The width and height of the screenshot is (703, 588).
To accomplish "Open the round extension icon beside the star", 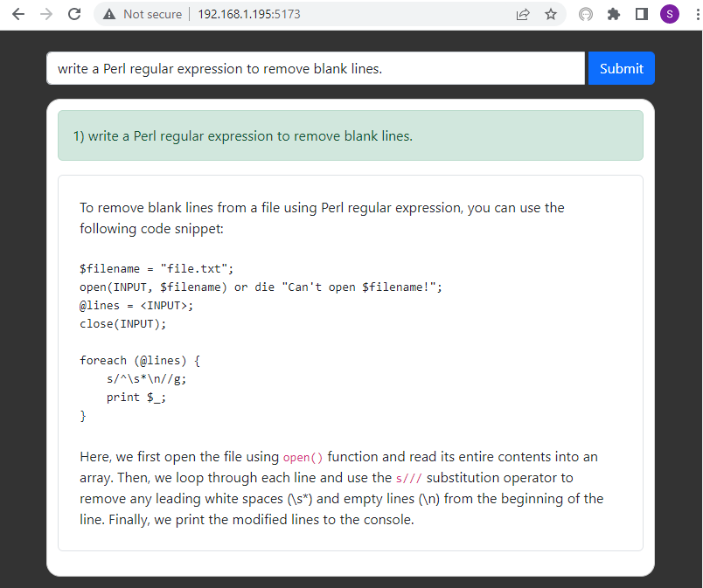I will click(x=586, y=14).
